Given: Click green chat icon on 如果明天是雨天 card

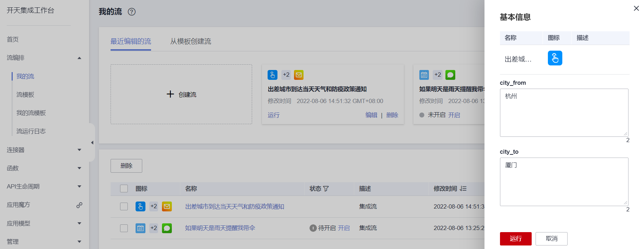Looking at the screenshot, I should coord(450,75).
